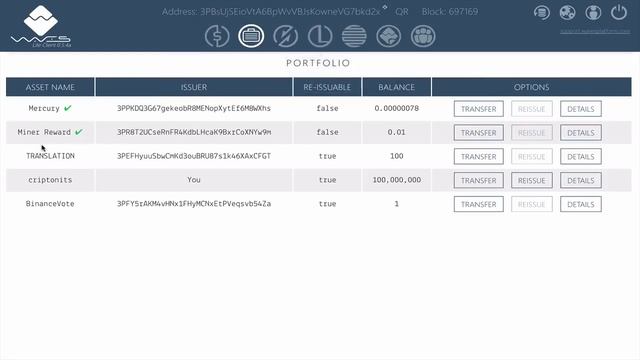Open details for Miner Reward

(x=580, y=133)
